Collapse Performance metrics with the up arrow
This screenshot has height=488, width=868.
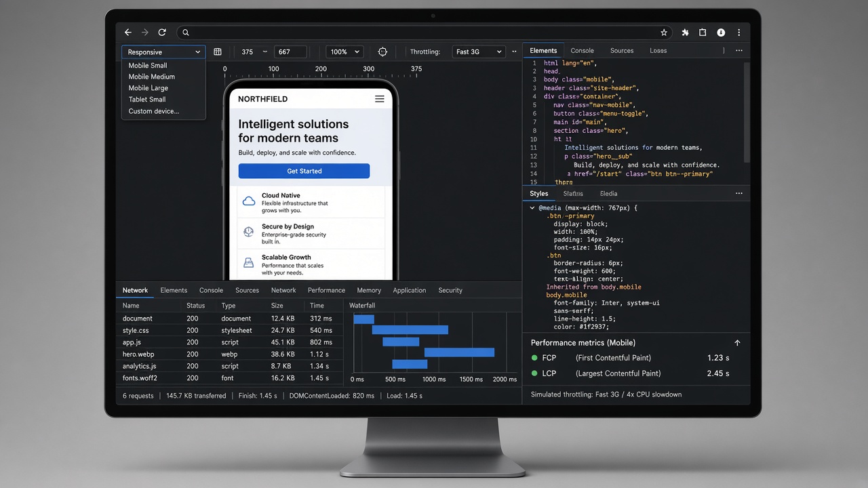click(737, 343)
